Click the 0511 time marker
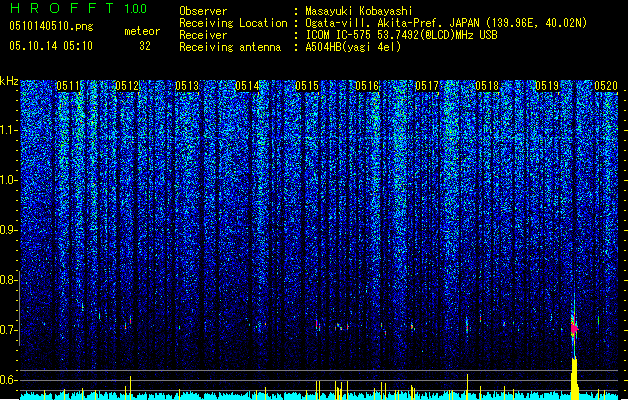This screenshot has width=629, height=400. 68,86
